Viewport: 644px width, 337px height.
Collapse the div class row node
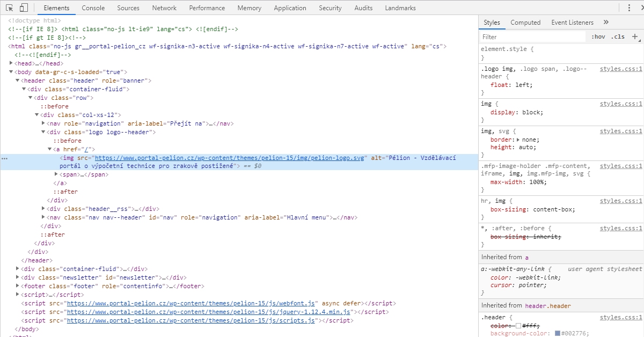click(31, 98)
